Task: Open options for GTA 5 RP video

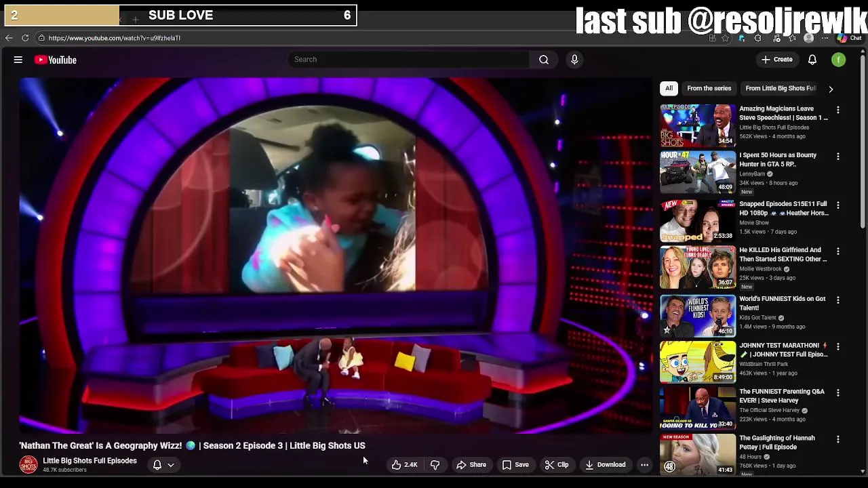Action: 838,157
